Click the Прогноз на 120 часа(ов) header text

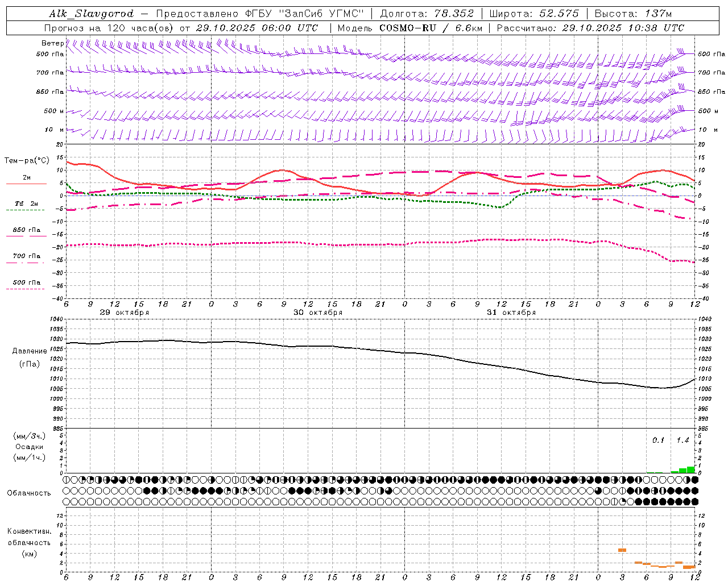tap(109, 28)
